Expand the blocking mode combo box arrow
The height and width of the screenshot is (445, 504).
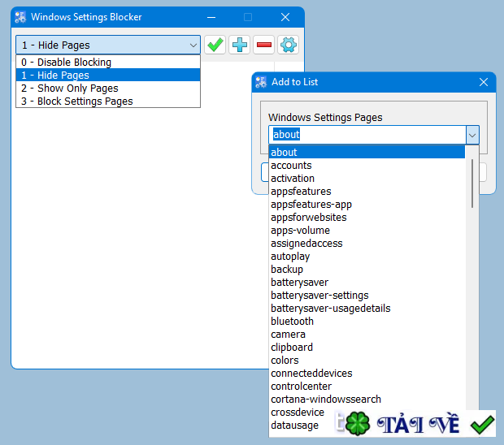click(x=193, y=45)
